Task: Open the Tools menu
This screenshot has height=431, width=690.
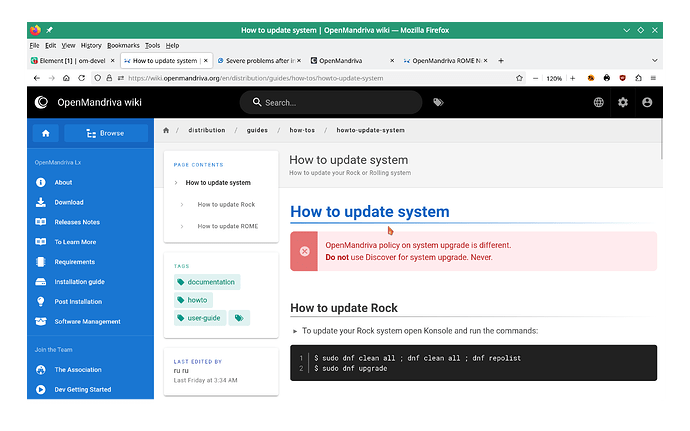Action: [153, 45]
